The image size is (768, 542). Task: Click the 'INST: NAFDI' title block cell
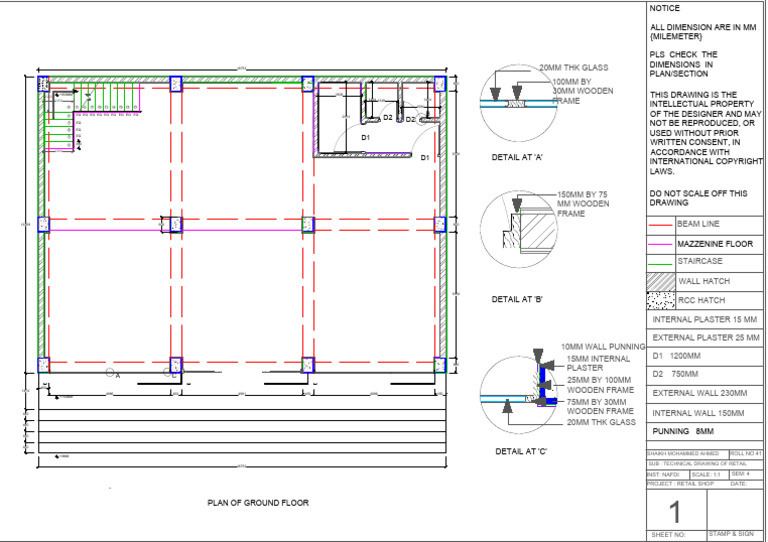(x=668, y=474)
